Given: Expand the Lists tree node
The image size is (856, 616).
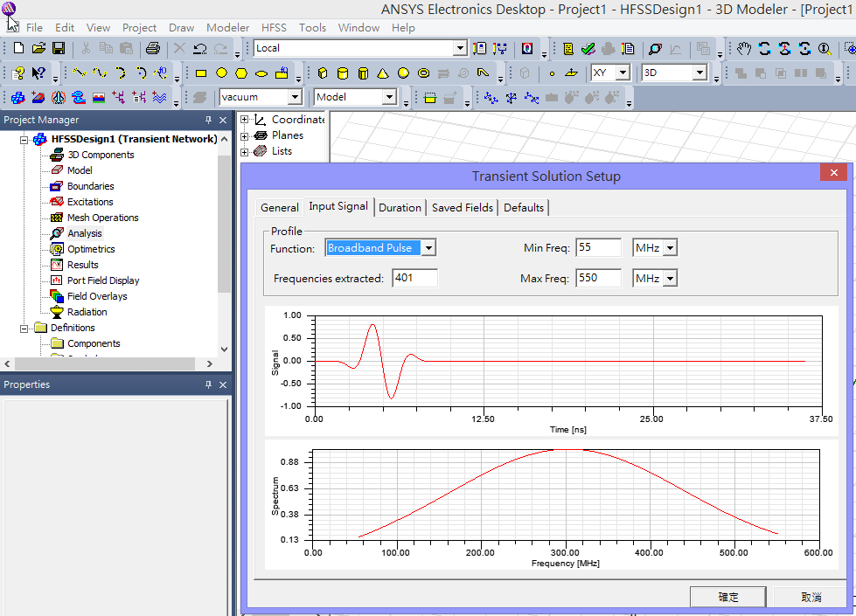Looking at the screenshot, I should pyautogui.click(x=245, y=152).
